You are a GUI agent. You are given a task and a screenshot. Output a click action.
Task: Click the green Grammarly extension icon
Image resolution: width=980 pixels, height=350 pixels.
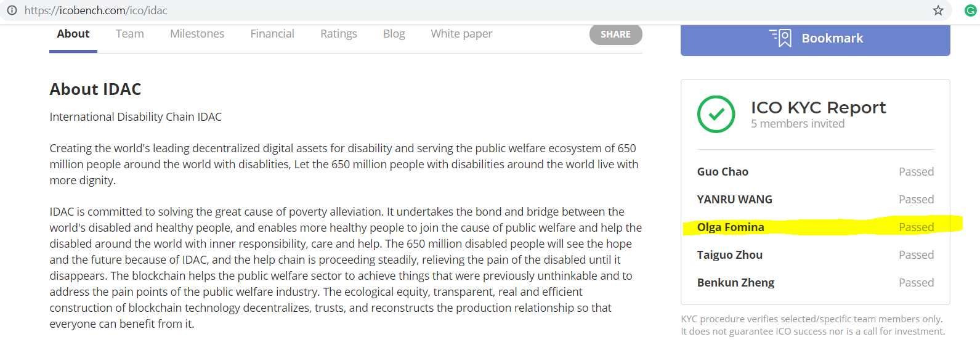point(970,10)
